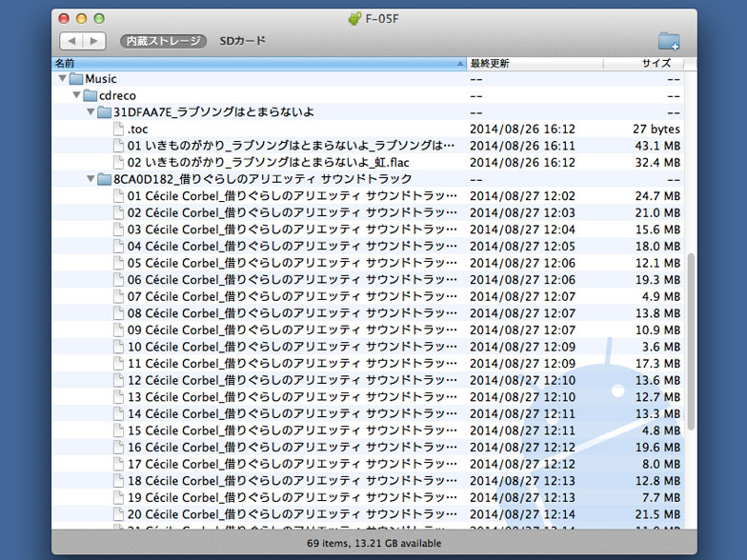The height and width of the screenshot is (560, 747).
Task: Click status bar text 69 items available
Action: coord(373,543)
